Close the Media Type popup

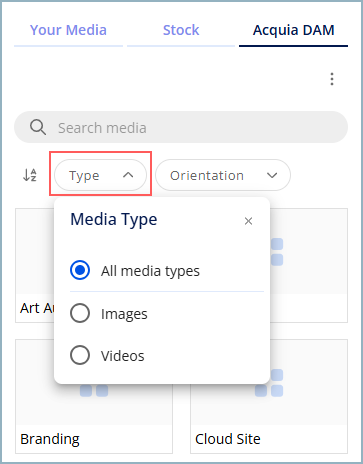(248, 221)
